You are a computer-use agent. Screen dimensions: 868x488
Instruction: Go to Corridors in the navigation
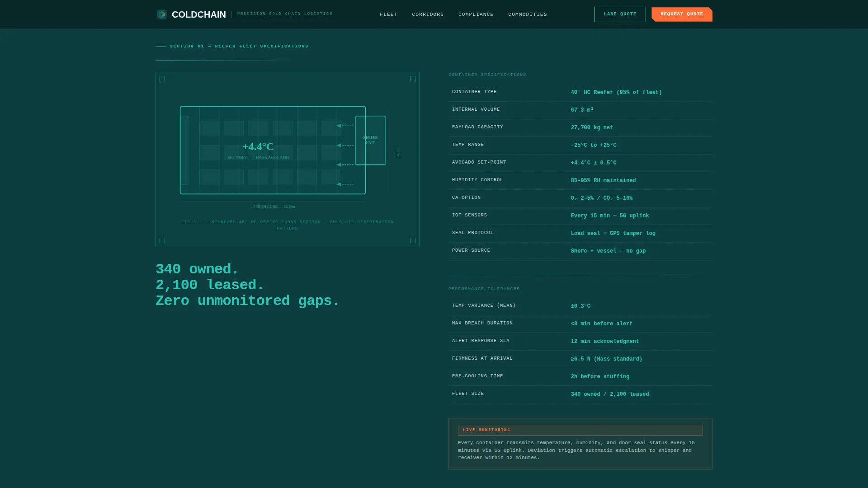coord(428,14)
